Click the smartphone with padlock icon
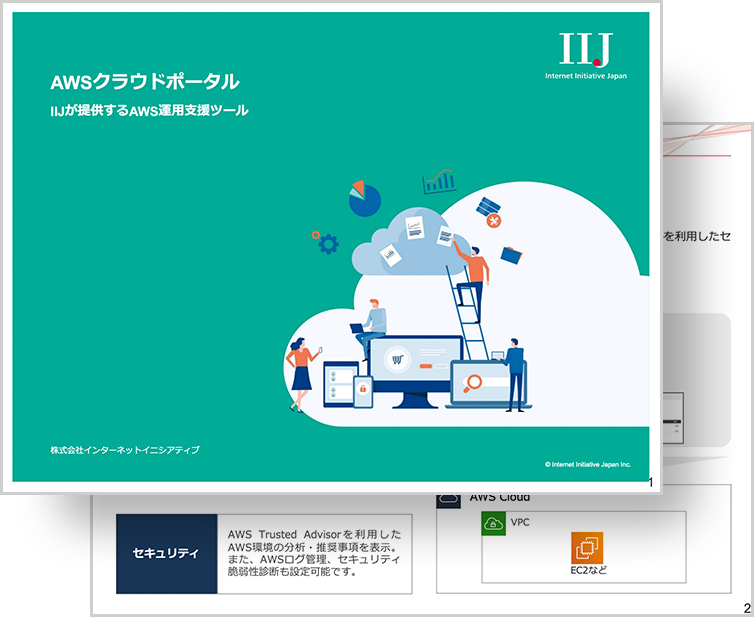 pos(361,388)
